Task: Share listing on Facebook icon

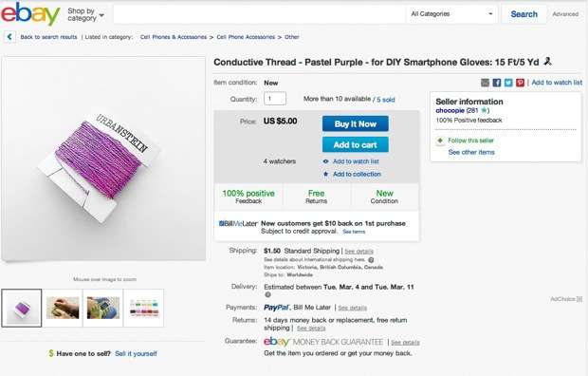Action: pos(497,83)
